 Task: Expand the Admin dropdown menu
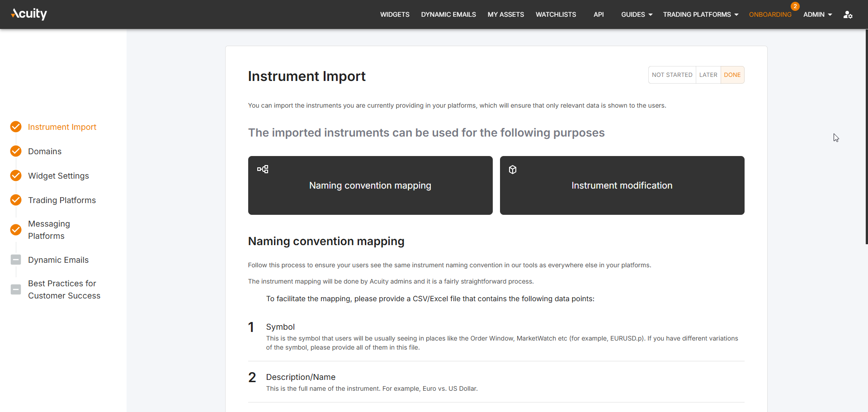[817, 14]
